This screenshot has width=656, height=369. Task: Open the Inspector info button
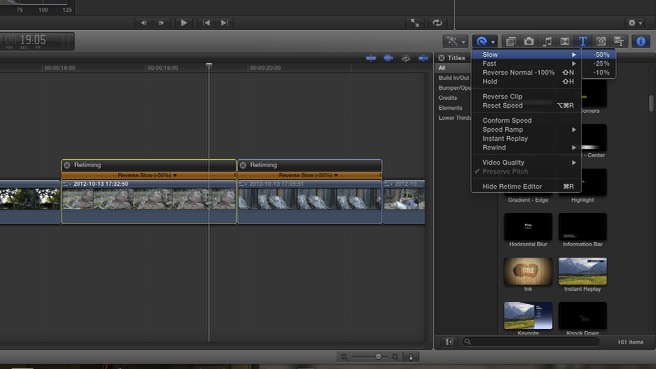tap(641, 41)
